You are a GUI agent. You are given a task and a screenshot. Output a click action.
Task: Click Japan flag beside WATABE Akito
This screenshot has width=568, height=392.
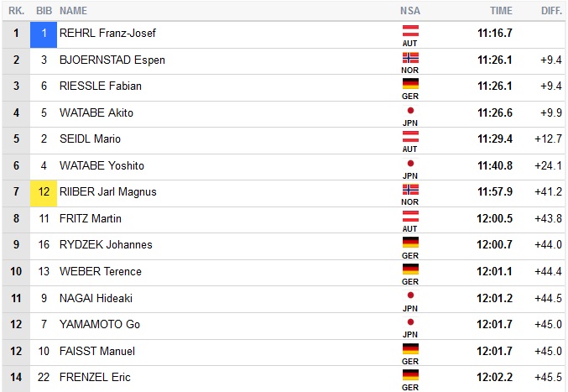click(x=410, y=110)
